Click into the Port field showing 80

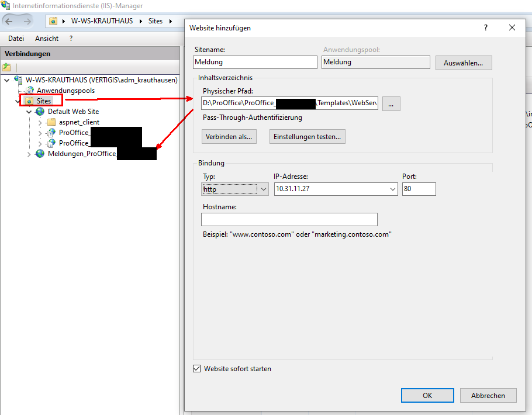[419, 189]
